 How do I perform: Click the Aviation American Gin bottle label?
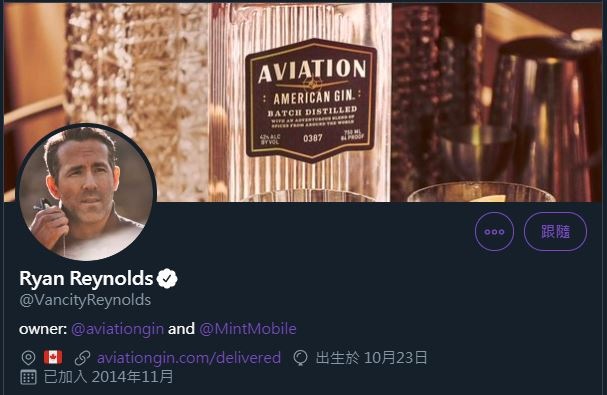pos(312,100)
